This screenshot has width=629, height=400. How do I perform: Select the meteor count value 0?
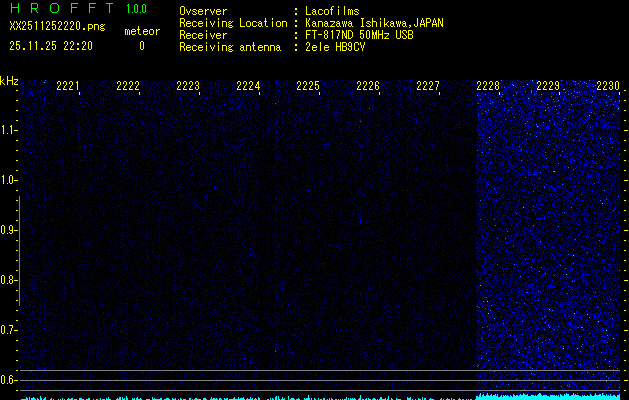(141, 46)
